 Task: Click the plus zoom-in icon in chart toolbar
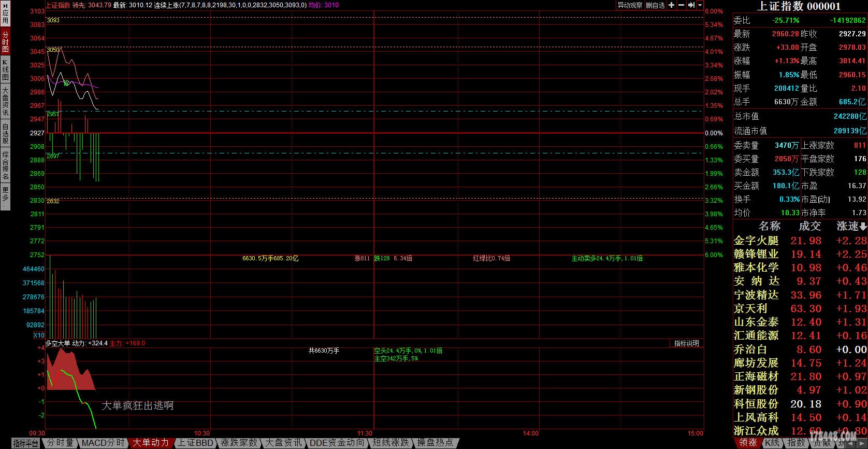click(x=672, y=5)
